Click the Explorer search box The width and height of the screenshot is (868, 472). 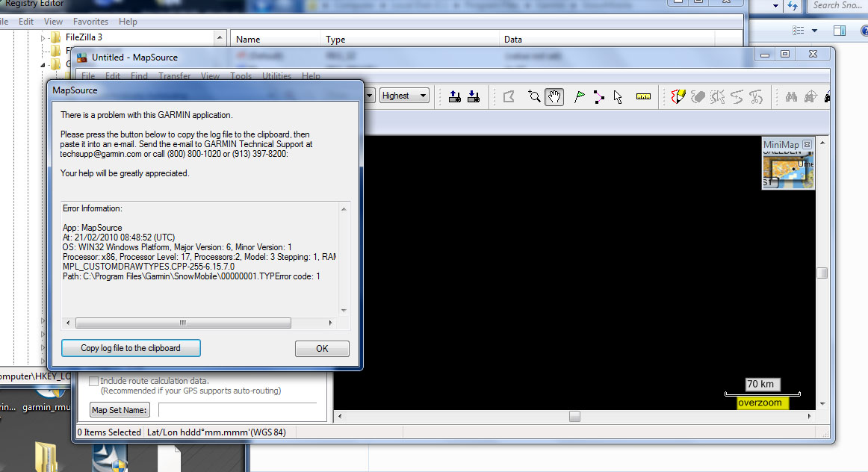837,5
